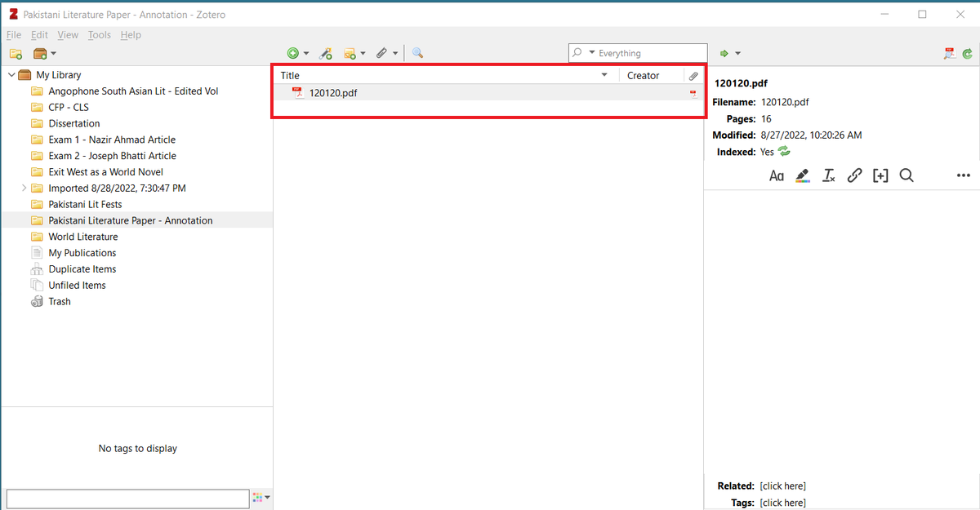Click the Add Attachment paperclip icon

(x=381, y=53)
